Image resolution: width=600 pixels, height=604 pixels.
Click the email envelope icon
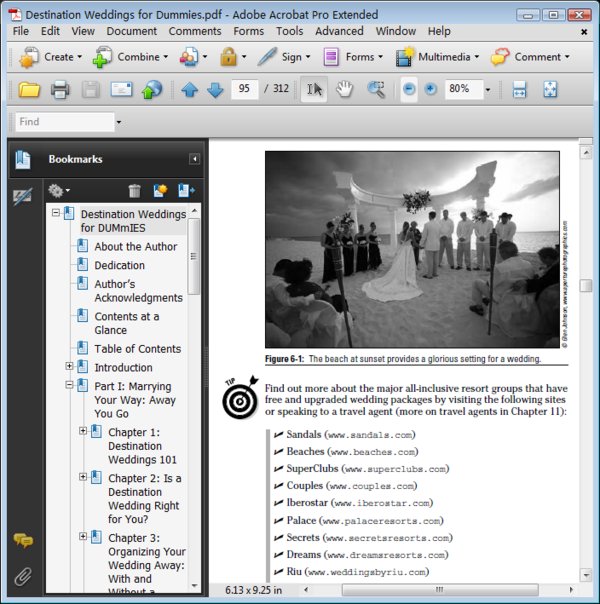coord(121,89)
